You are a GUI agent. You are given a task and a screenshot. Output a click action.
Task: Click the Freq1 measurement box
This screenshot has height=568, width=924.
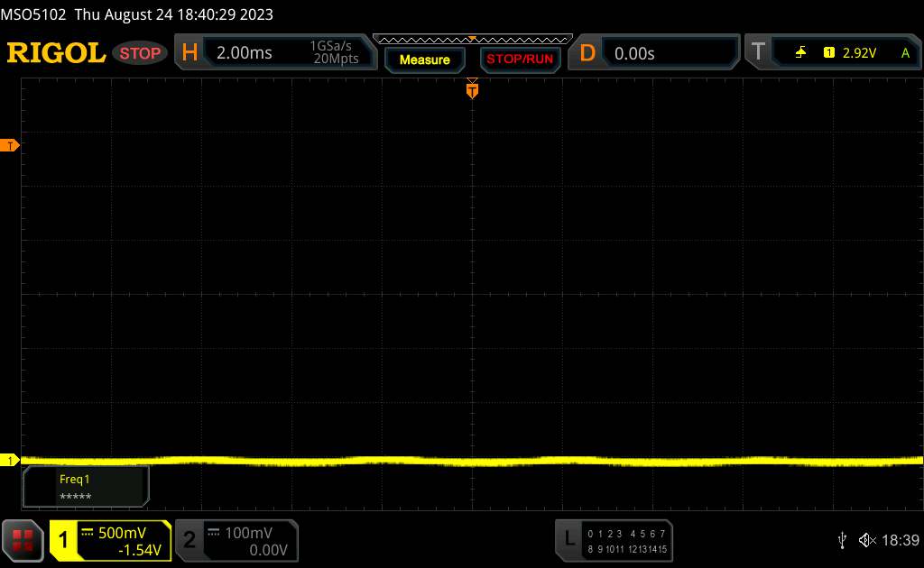point(86,487)
